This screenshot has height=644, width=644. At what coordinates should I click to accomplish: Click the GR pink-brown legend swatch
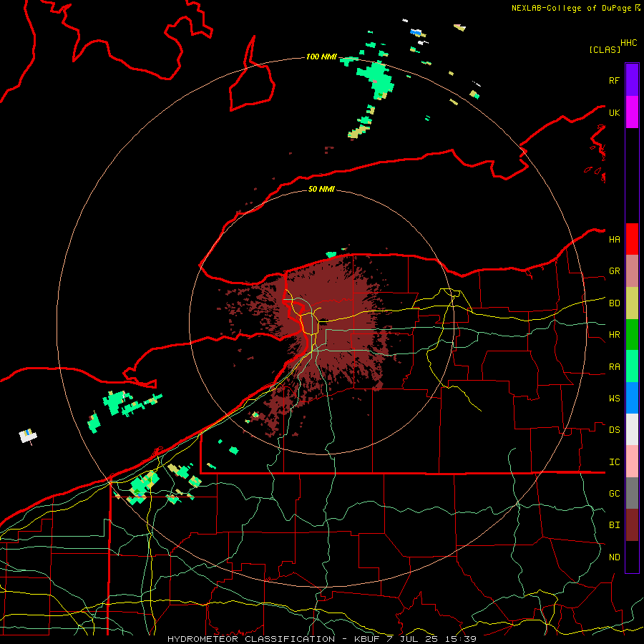[x=632, y=270]
